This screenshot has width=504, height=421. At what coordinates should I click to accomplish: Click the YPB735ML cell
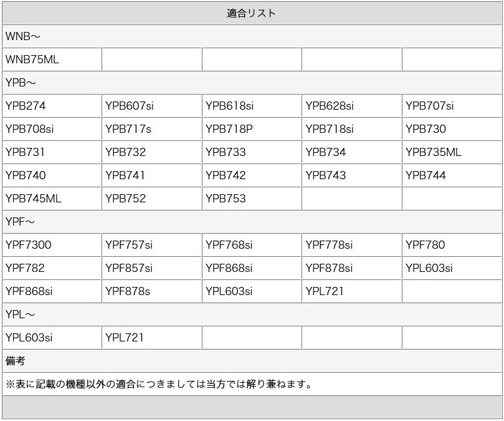point(452,152)
